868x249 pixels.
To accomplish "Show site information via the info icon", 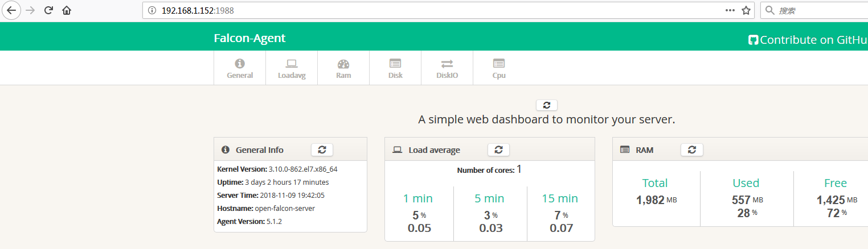I will (x=152, y=10).
